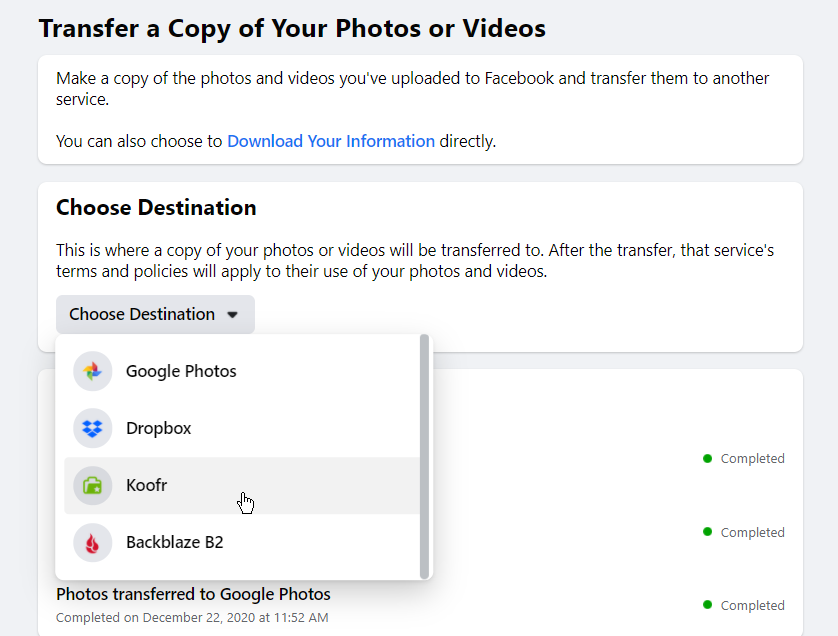Click the page title 'Transfer a Copy of Your Photos or Videos'
Viewport: 838px width, 636px height.
tap(292, 28)
